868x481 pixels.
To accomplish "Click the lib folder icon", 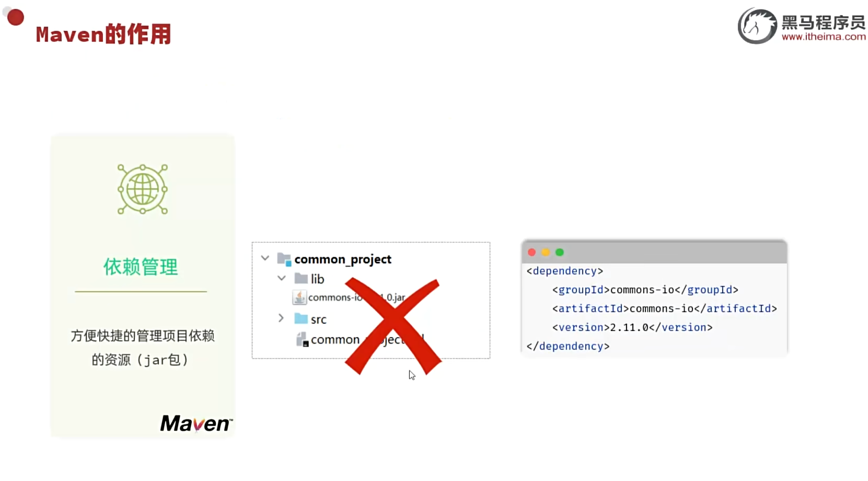I will (x=301, y=278).
